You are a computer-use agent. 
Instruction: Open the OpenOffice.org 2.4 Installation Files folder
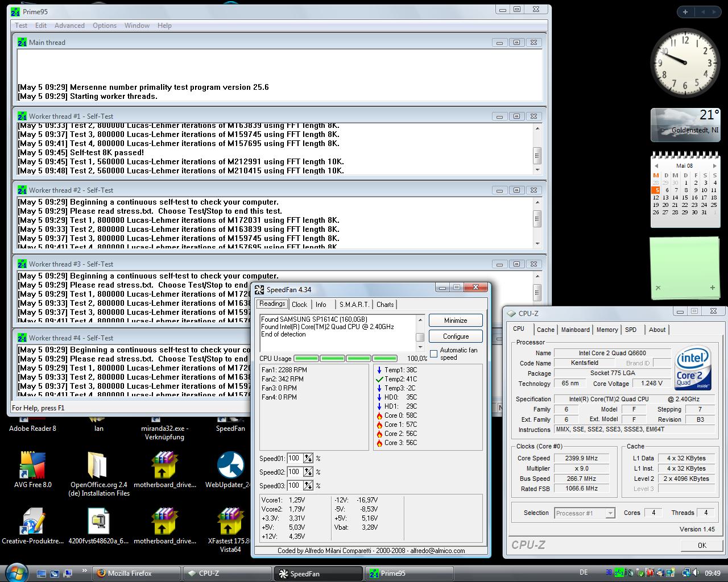click(x=99, y=473)
